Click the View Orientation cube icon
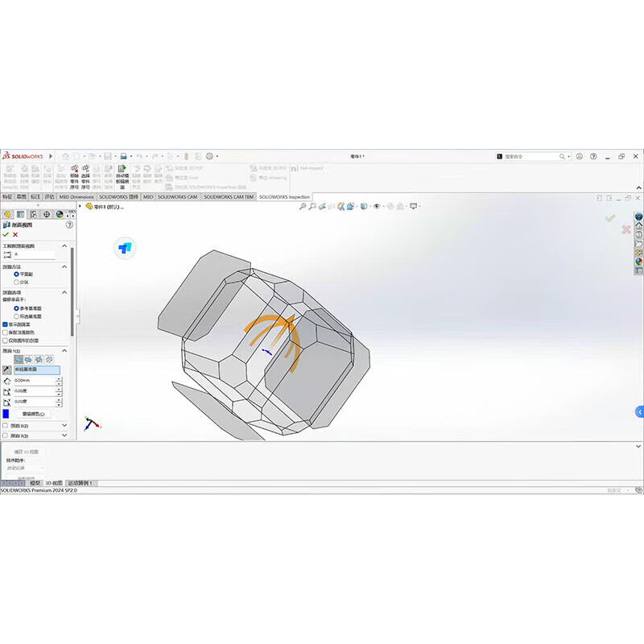Viewport: 644px width, 644px height. click(x=350, y=208)
